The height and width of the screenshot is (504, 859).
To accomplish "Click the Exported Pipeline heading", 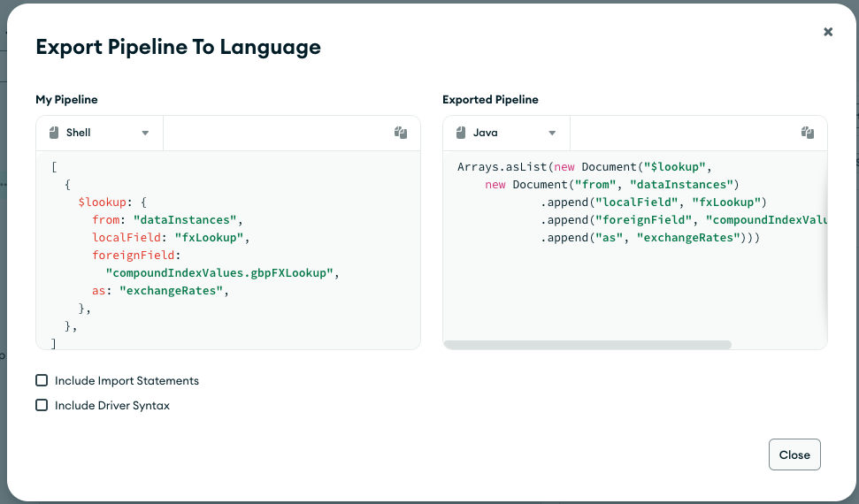I will coord(490,100).
